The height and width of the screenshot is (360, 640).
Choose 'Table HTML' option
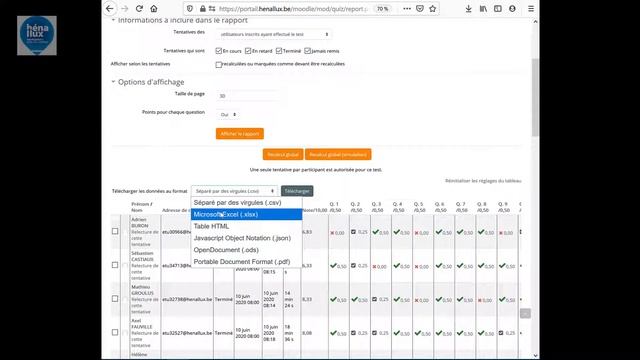tap(247, 226)
